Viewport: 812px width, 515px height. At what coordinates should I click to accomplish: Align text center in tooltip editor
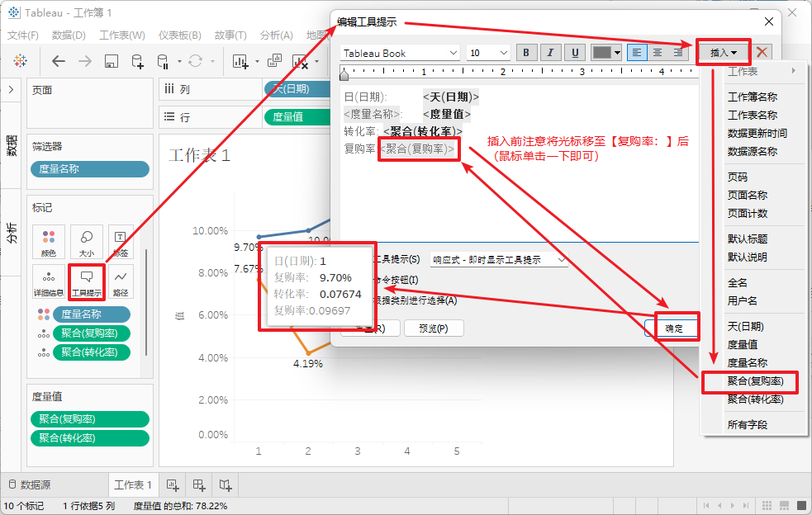658,52
